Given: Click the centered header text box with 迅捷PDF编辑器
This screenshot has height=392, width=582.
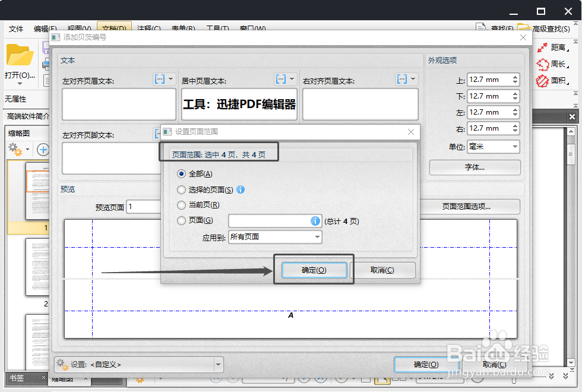Looking at the screenshot, I should click(239, 104).
